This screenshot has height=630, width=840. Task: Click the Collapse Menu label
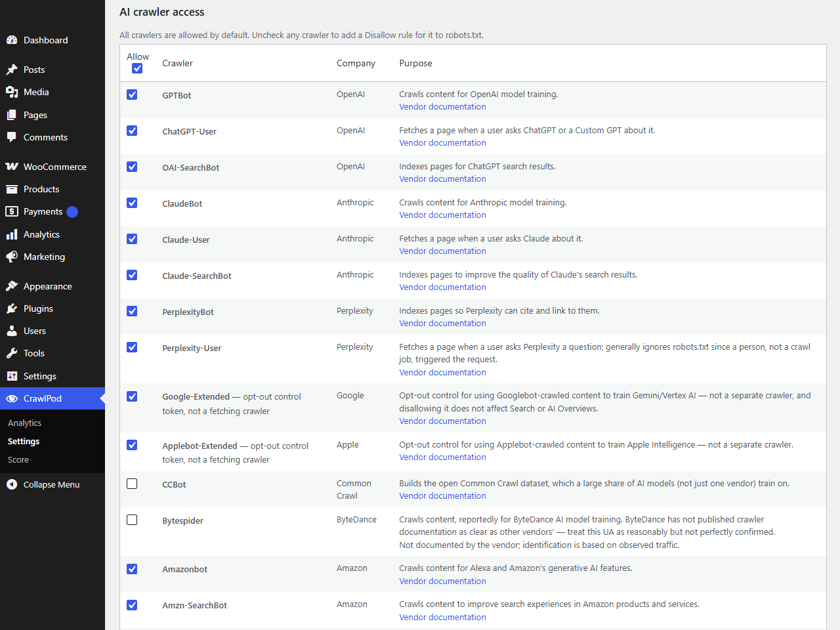tap(51, 485)
